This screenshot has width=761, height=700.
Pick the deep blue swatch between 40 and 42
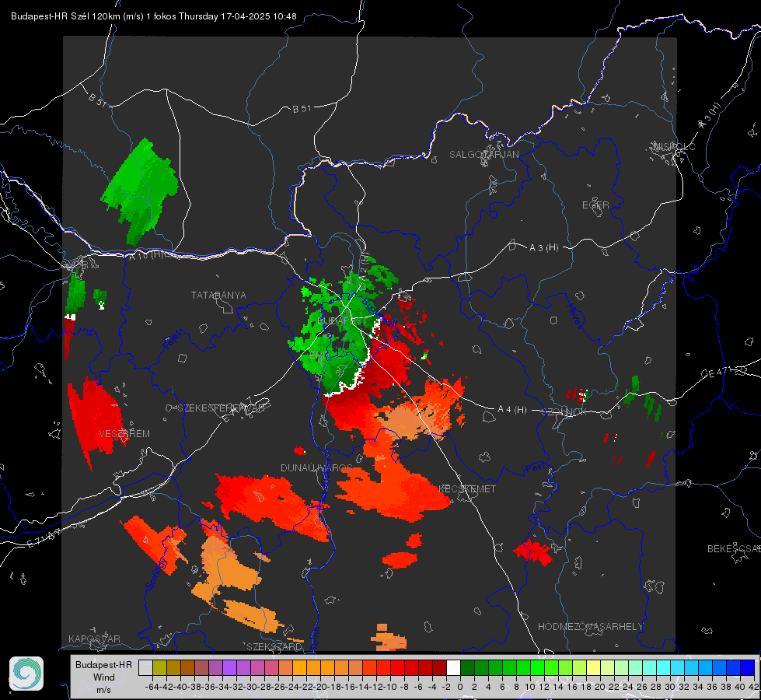pyautogui.click(x=748, y=667)
